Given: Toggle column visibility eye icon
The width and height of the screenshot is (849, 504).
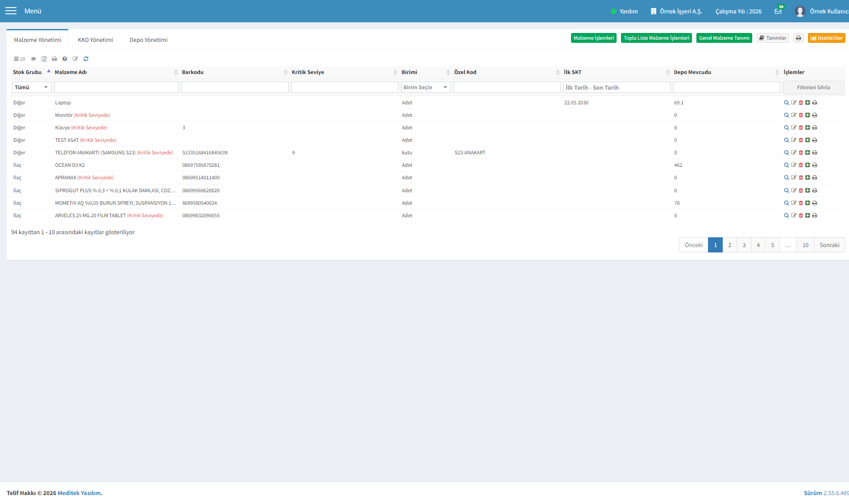Looking at the screenshot, I should pyautogui.click(x=33, y=59).
